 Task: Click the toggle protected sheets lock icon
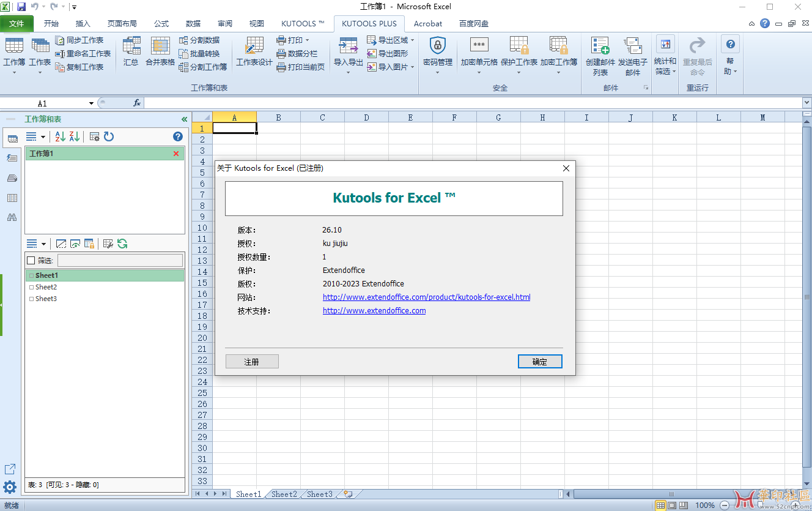coord(89,244)
